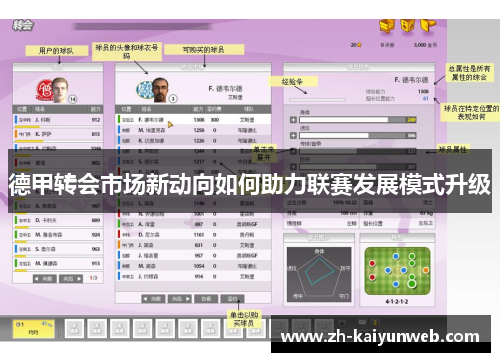Click the first empty slot beside the yellow card
500x362 pixels.
click(x=74, y=328)
